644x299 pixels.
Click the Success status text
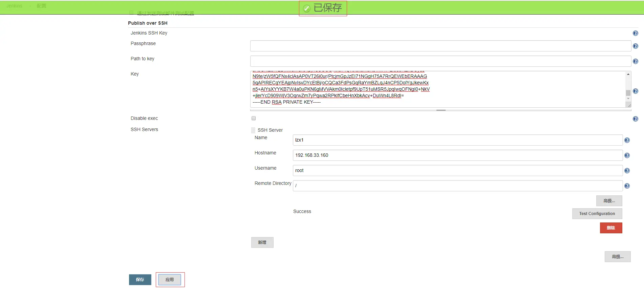coord(302,211)
